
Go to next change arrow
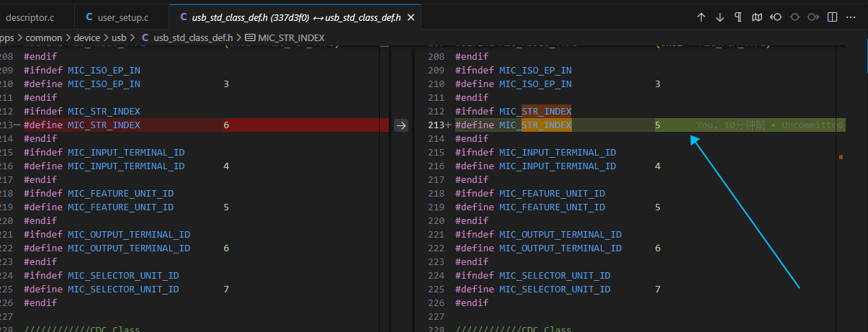click(720, 17)
